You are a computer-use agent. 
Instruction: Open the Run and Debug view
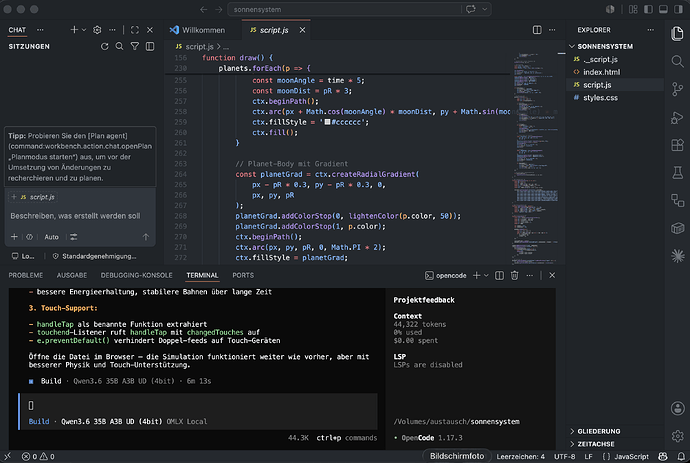pos(677,117)
